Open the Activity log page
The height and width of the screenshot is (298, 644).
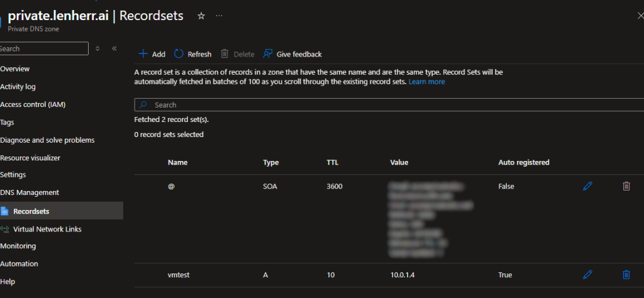tap(18, 87)
